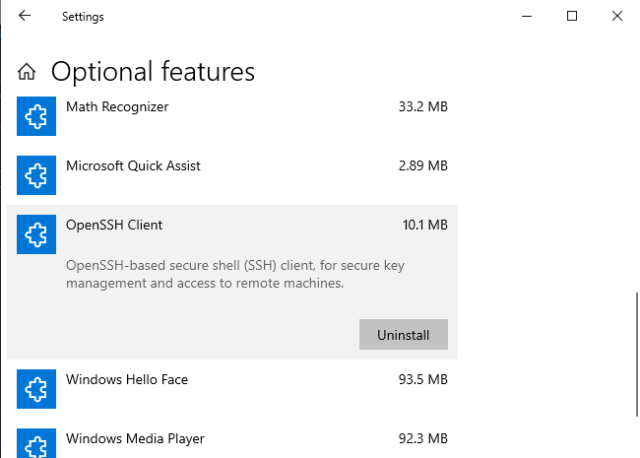Uninstall the OpenSSH Client feature
The image size is (640, 458).
pos(403,335)
